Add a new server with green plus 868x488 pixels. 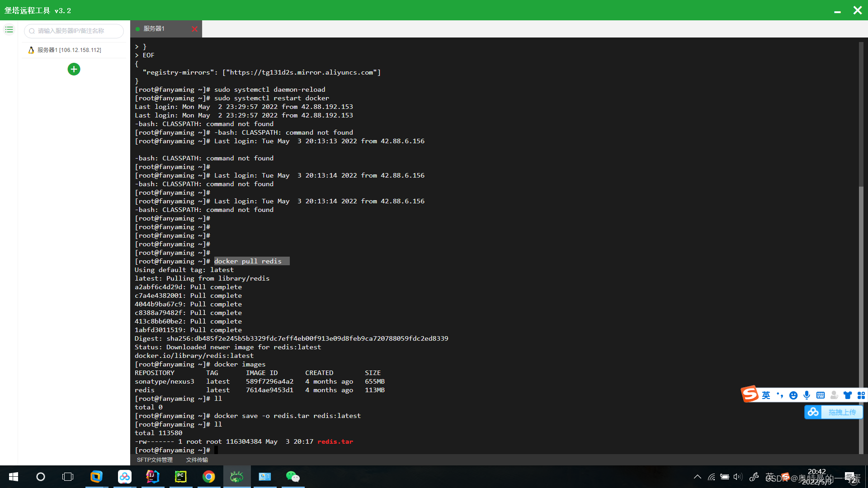[74, 69]
